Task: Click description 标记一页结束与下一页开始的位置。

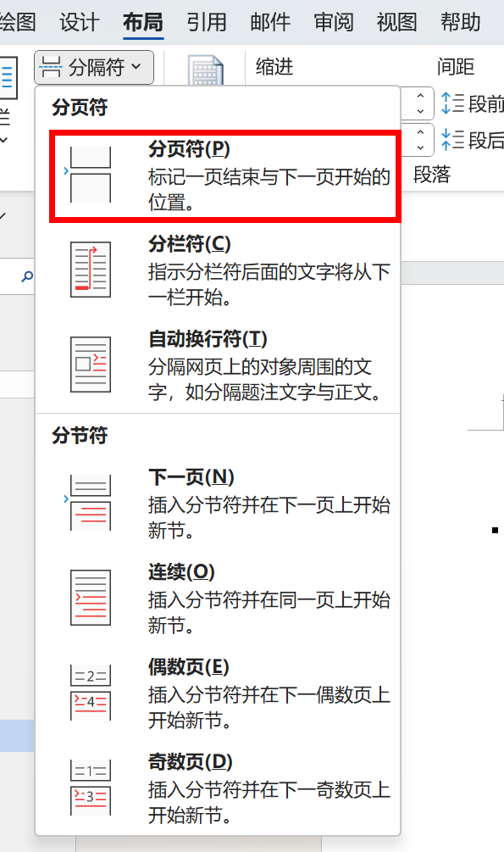Action: (269, 189)
